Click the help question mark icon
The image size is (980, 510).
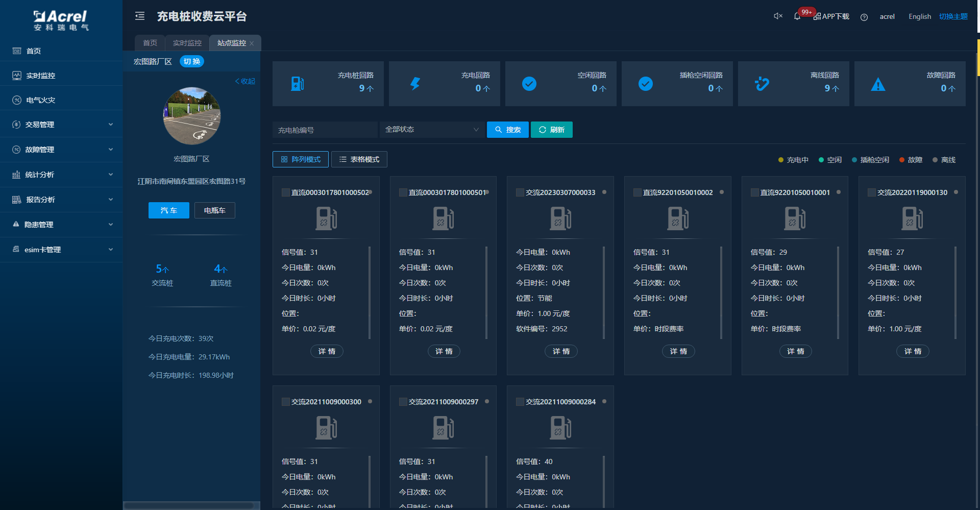click(864, 17)
